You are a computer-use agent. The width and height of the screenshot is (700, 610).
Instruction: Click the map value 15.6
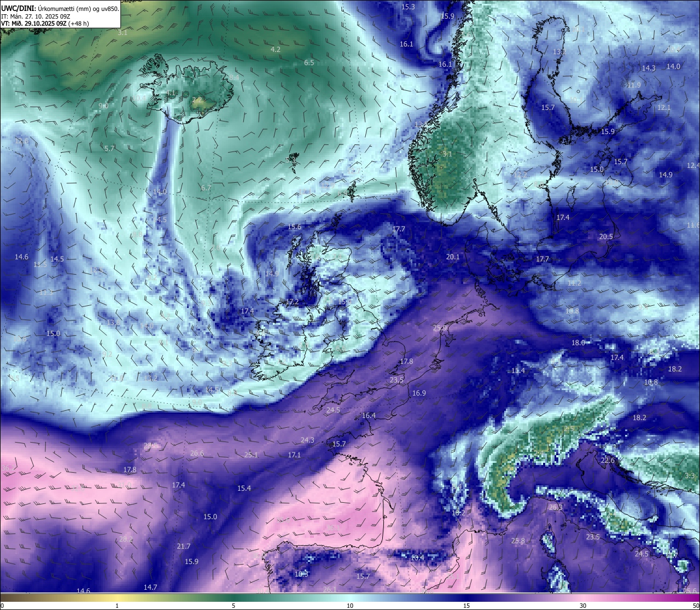coord(294,227)
